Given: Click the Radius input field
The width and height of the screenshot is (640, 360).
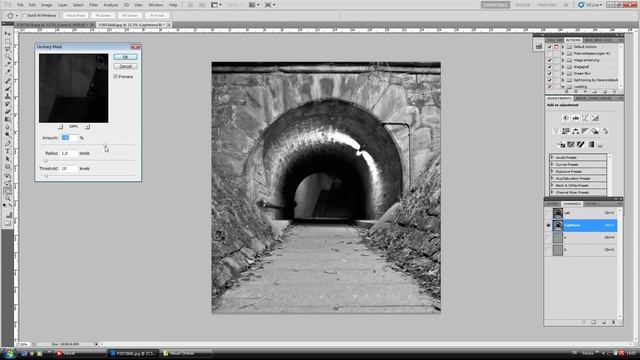Looking at the screenshot, I should (69, 153).
